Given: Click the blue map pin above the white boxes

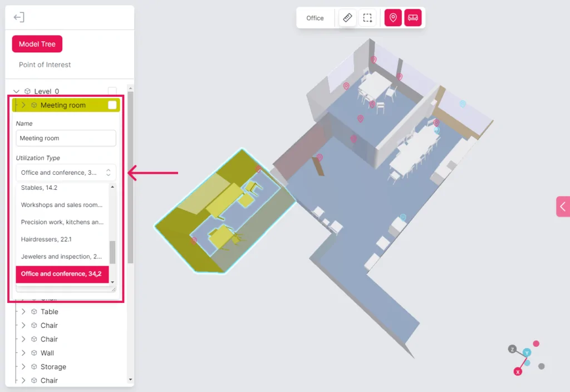Looking at the screenshot, I should point(403,218).
